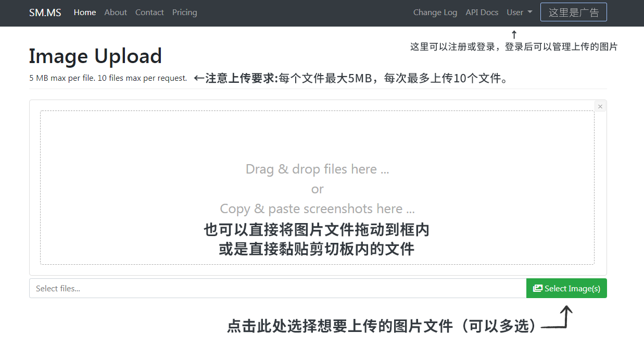Viewport: 644px width, 345px height.
Task: View the Pricing page
Action: pos(185,13)
